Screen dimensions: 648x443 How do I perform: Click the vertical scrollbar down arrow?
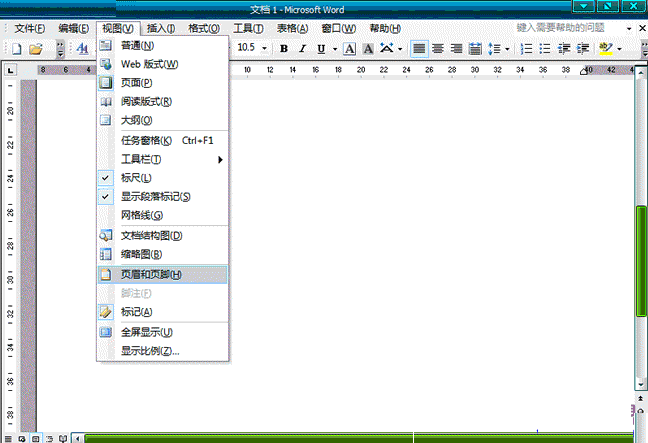pos(641,385)
